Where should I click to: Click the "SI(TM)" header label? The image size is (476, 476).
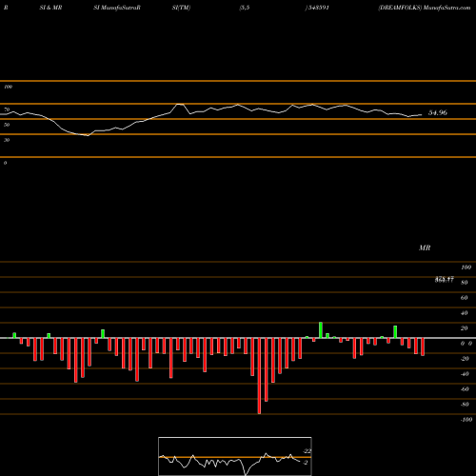click(x=181, y=8)
